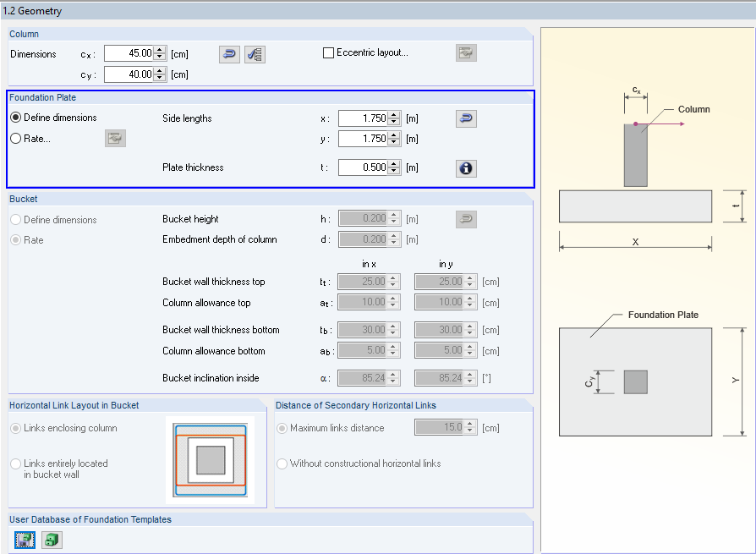Click the maximum links distance stepper arrows

click(470, 427)
